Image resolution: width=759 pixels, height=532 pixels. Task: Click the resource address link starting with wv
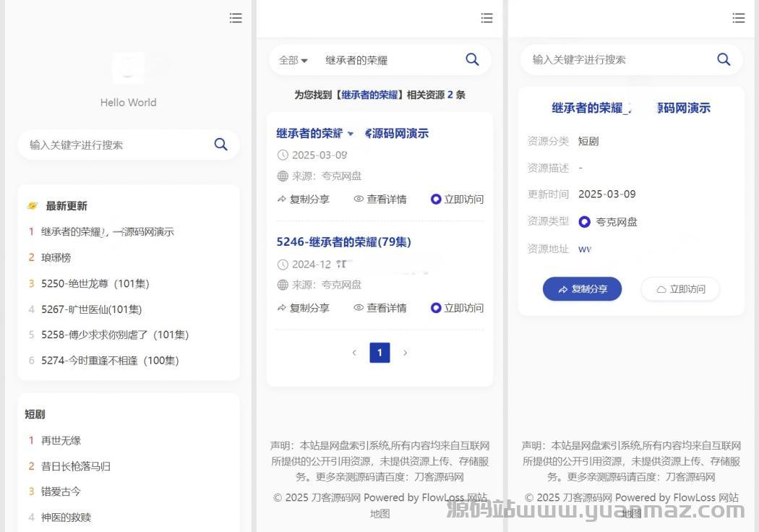click(x=585, y=249)
